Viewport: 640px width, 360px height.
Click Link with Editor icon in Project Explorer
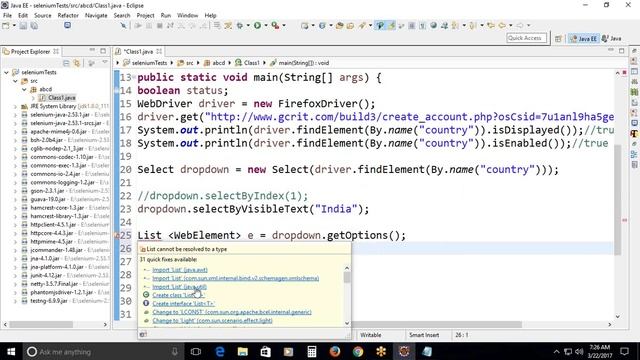coord(76,63)
